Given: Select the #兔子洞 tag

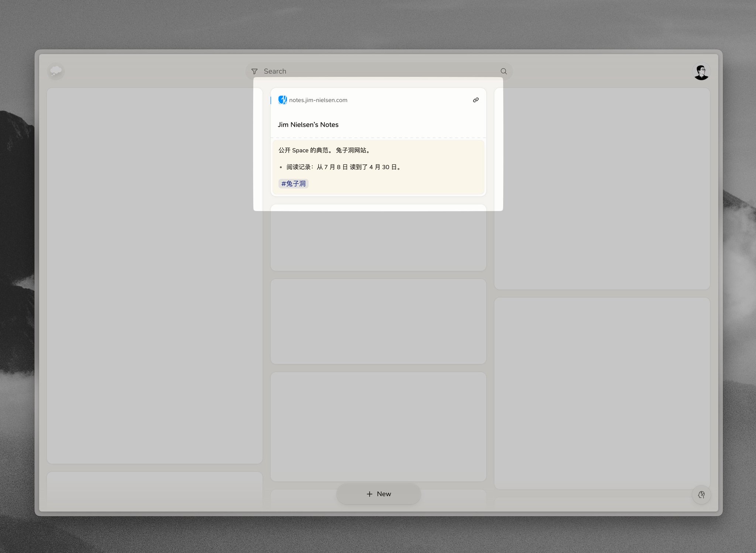Looking at the screenshot, I should 293,183.
